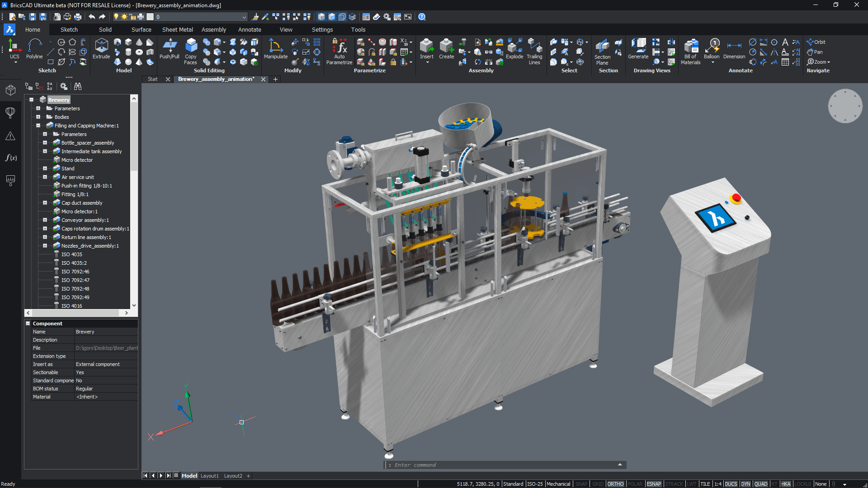Click the Enter command input field
Screen dimensions: 868x488
502,465
